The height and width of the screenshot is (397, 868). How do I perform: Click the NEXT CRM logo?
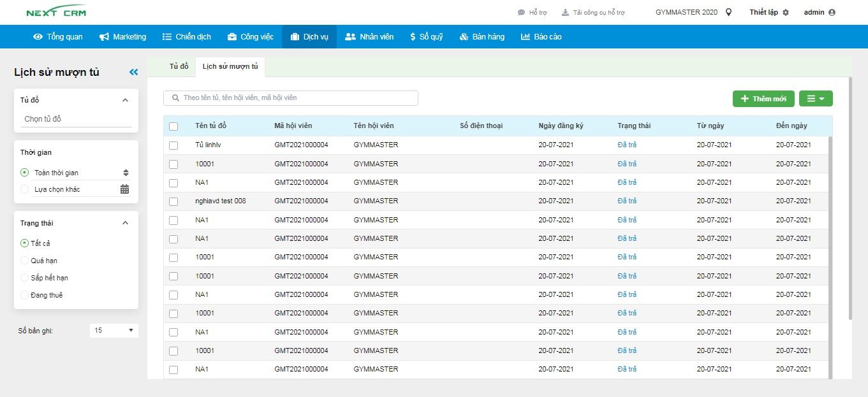coord(56,12)
